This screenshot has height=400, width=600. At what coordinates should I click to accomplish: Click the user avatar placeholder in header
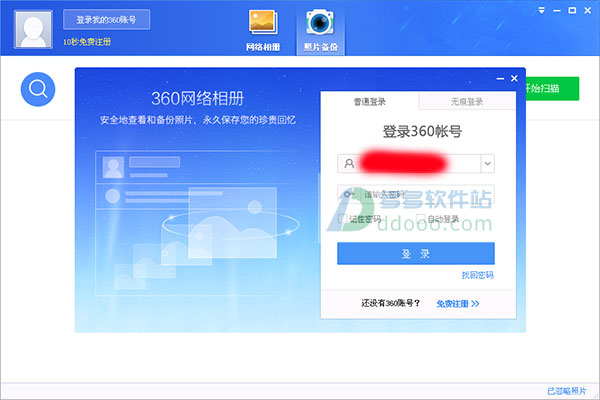point(33,29)
